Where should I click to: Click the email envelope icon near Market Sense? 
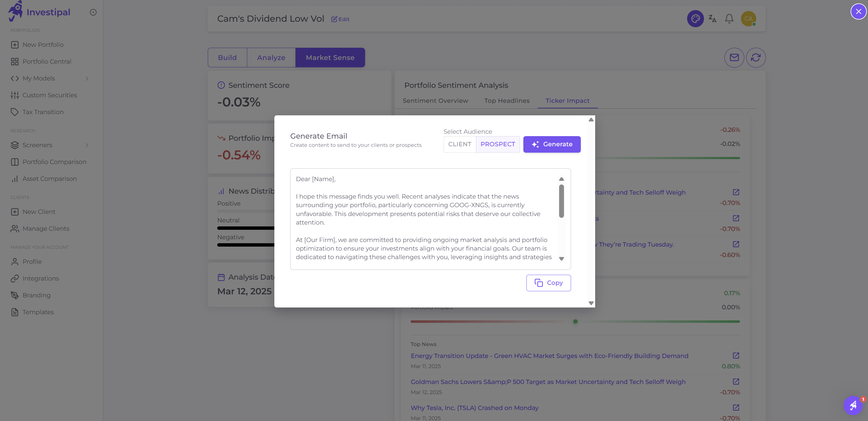734,57
